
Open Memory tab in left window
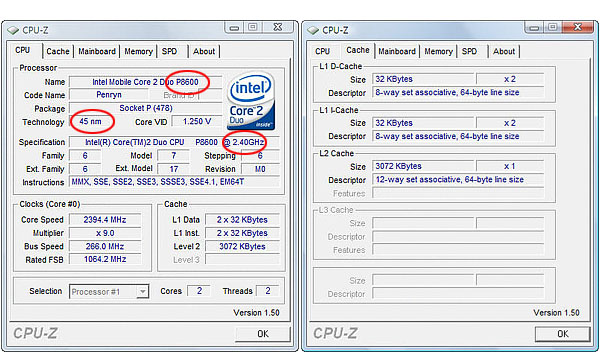point(138,51)
